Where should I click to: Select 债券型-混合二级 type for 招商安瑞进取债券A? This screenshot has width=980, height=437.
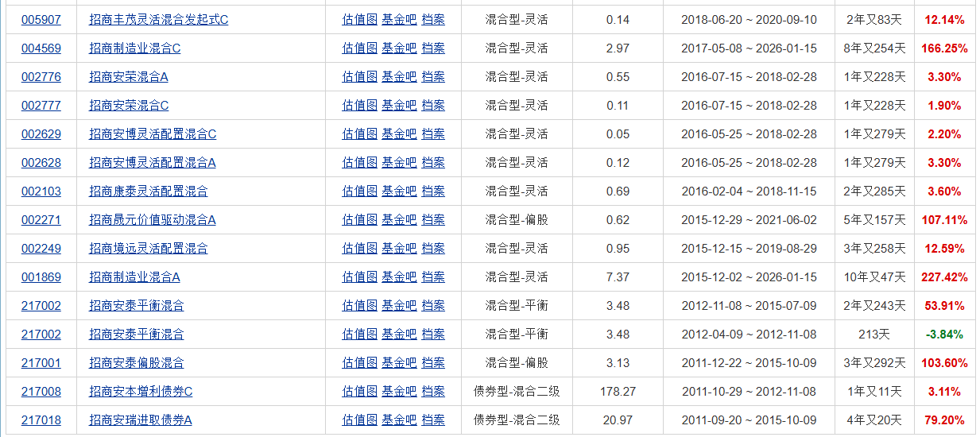tap(517, 420)
